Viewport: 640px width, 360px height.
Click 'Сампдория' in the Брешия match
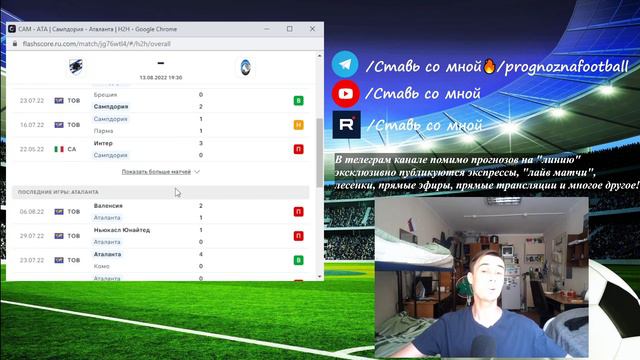click(x=111, y=107)
